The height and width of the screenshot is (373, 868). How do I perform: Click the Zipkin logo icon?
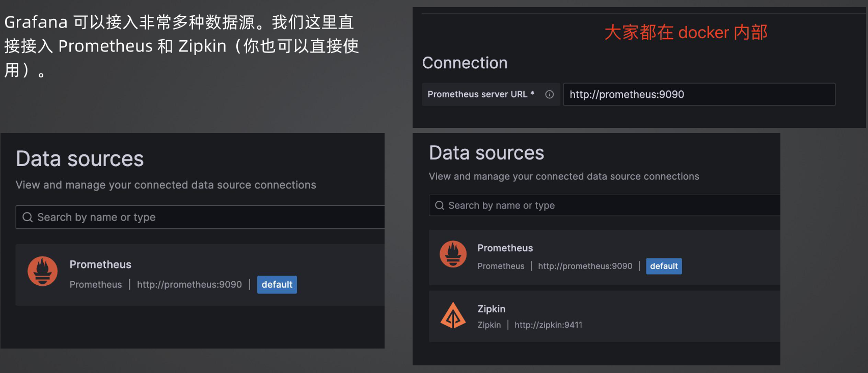(453, 315)
